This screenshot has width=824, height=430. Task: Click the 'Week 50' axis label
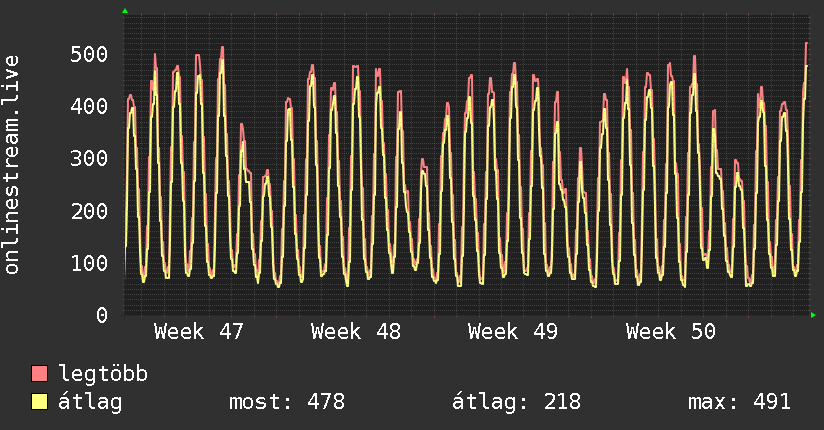click(671, 332)
